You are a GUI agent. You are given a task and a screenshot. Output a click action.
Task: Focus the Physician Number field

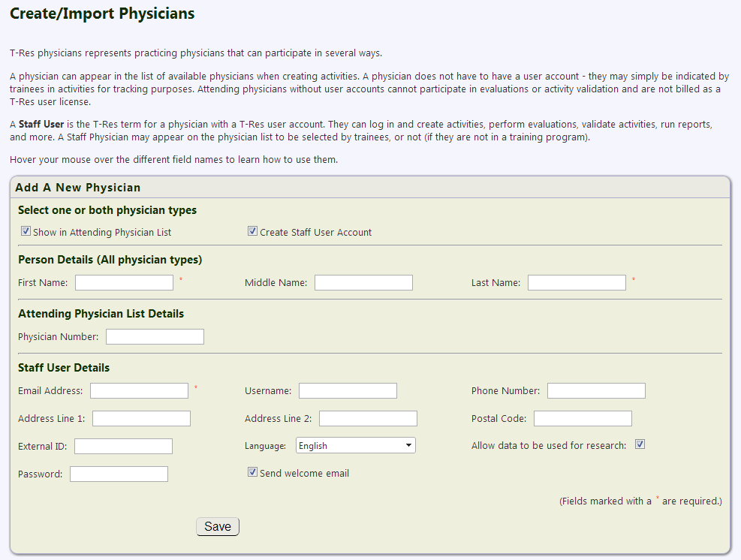point(155,336)
